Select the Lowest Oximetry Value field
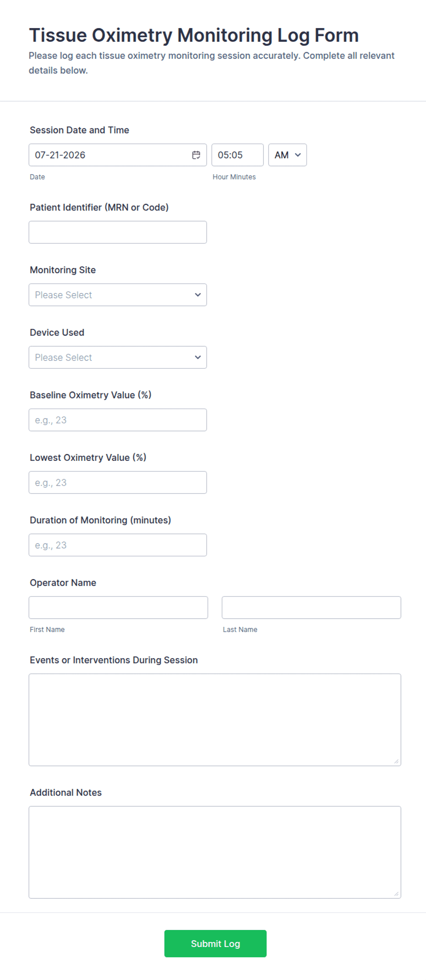 (x=118, y=482)
